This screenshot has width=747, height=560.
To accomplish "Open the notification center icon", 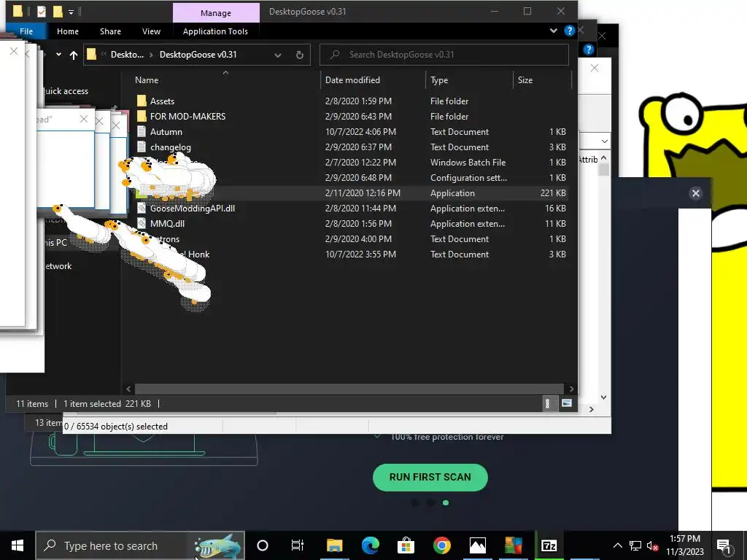I will click(x=724, y=545).
